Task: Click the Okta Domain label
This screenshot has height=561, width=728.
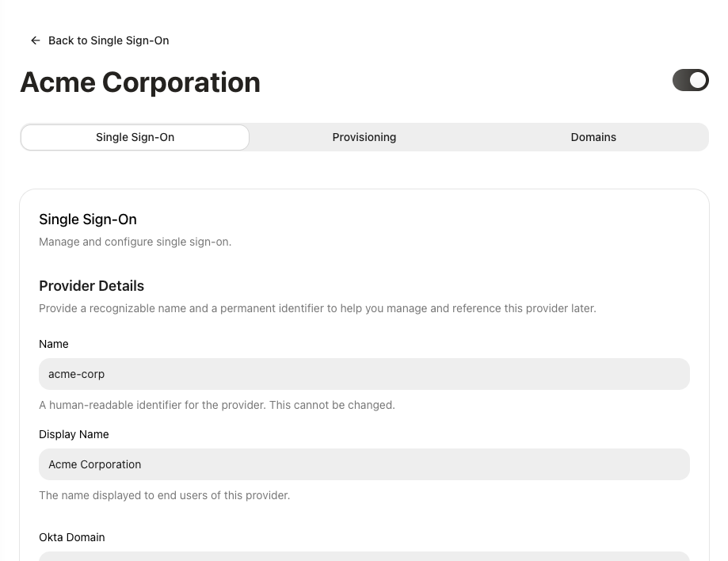Action: tap(71, 537)
